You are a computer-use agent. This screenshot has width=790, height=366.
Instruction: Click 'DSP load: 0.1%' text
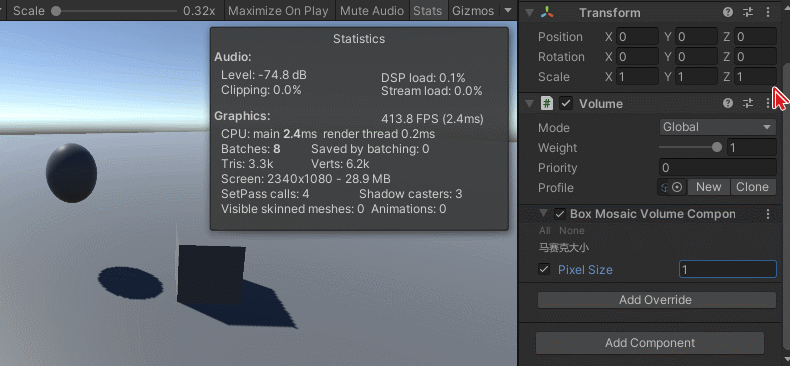(x=423, y=78)
